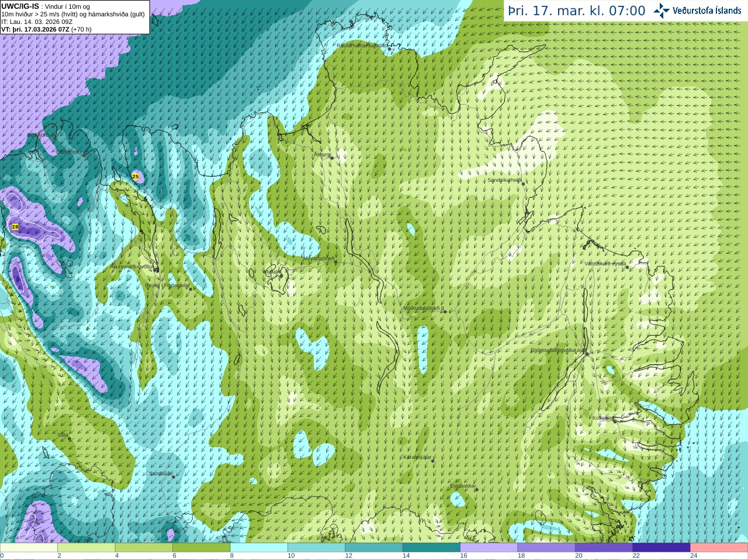Viewport: 748px width, 560px height.
Task: Select the 16–18 m/s lavender legend swatch
Action: (489, 548)
